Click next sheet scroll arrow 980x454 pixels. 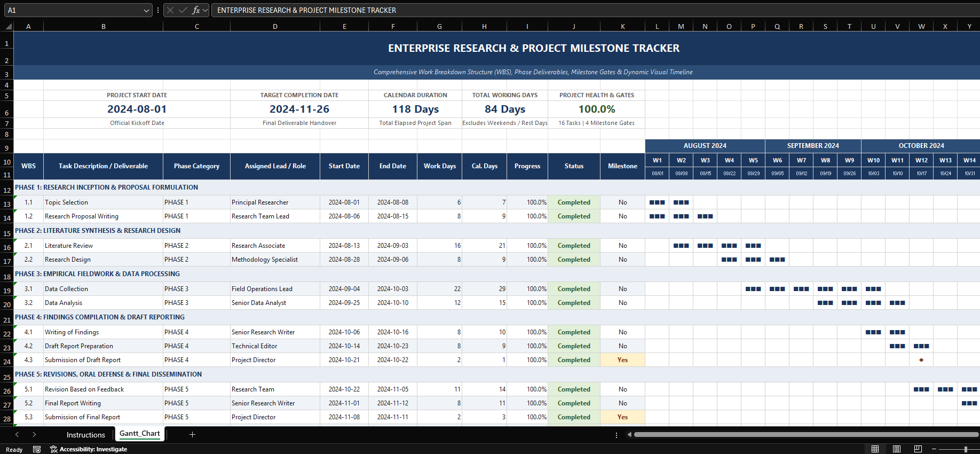[34, 434]
